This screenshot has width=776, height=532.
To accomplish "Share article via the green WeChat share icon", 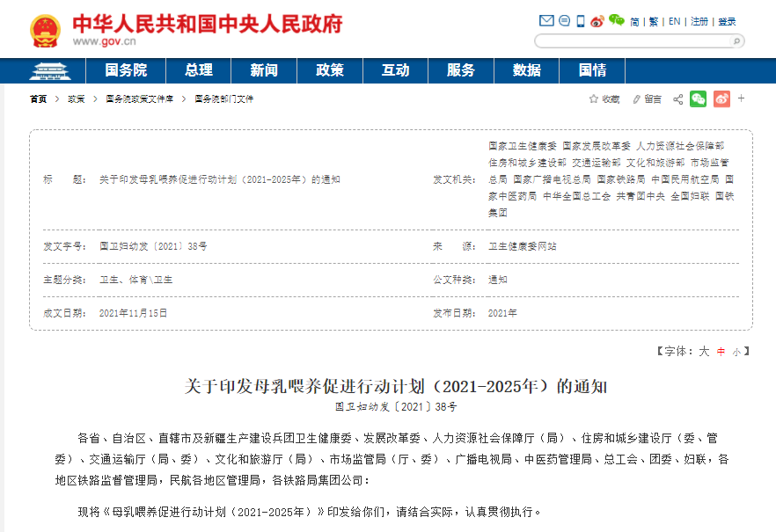I will [698, 98].
